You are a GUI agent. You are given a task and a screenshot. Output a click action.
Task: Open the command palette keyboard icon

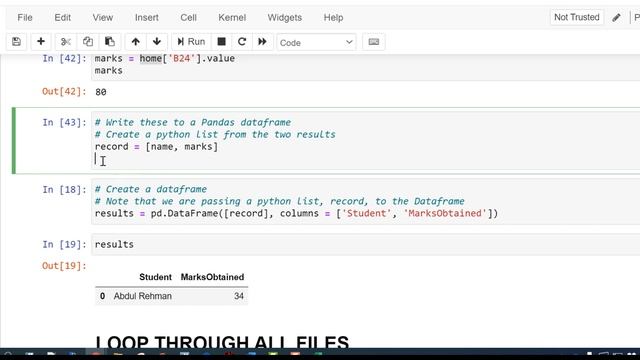click(373, 42)
